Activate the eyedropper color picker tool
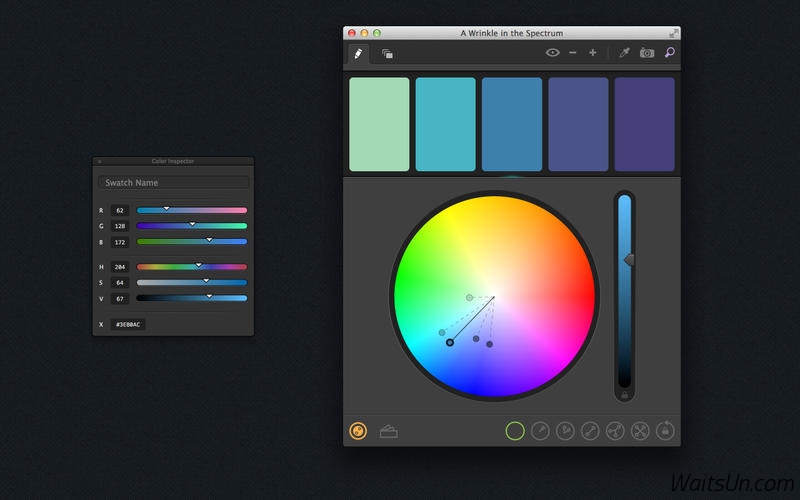 [624, 53]
